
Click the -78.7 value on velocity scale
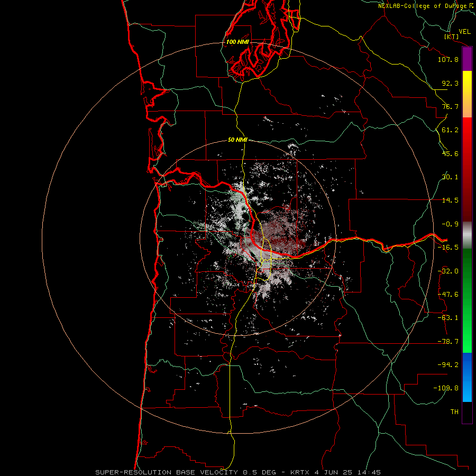pyautogui.click(x=448, y=342)
